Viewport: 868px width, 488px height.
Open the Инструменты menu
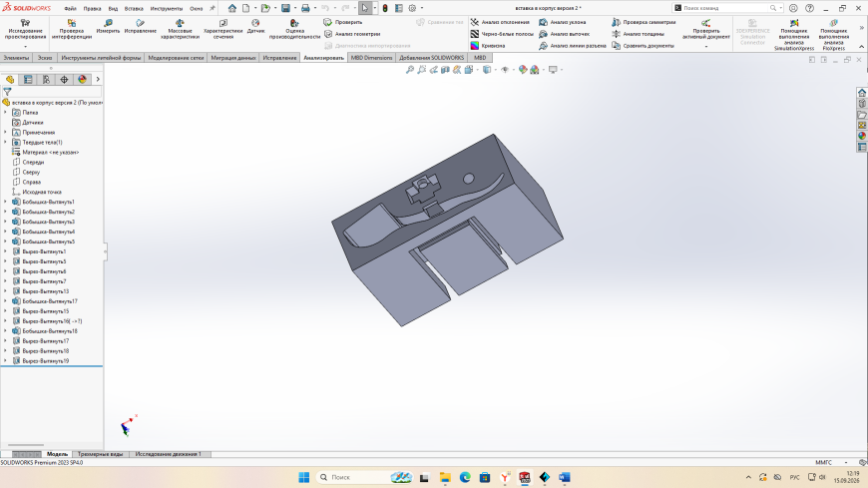[166, 9]
